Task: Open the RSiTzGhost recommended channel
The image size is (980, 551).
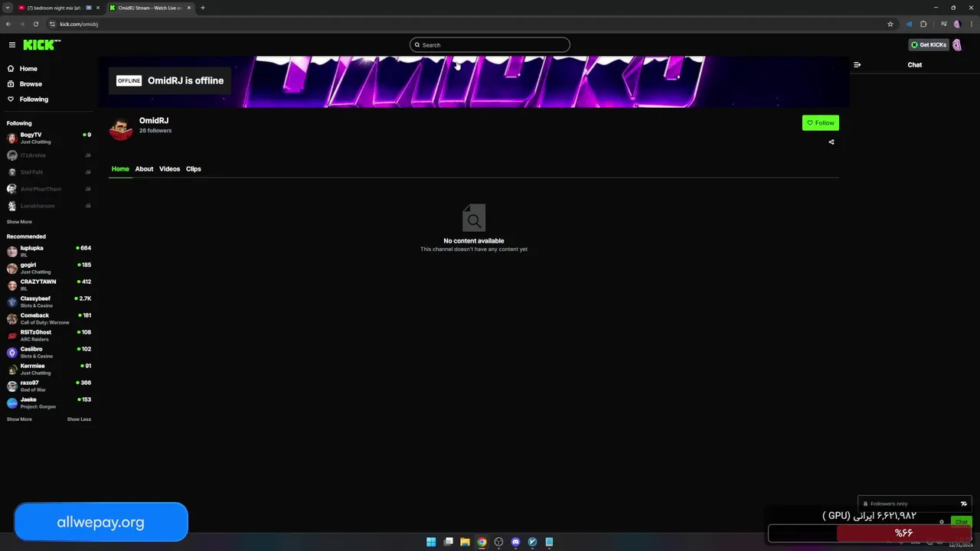Action: pos(49,335)
